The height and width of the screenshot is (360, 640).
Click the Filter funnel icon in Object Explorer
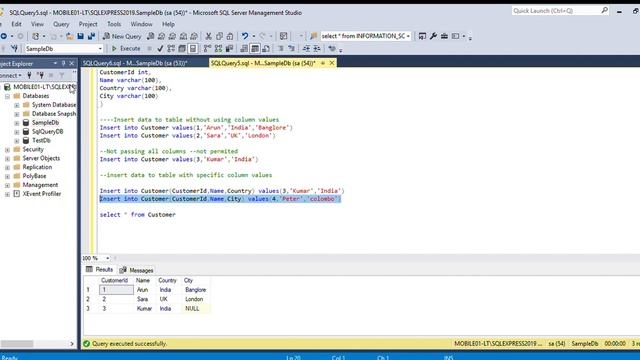pos(62,75)
